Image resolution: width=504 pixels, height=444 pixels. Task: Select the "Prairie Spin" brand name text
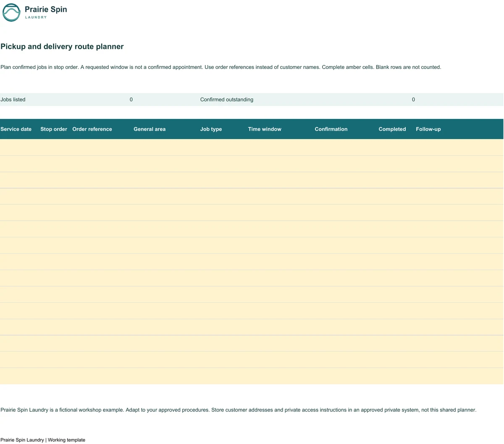tap(46, 9)
